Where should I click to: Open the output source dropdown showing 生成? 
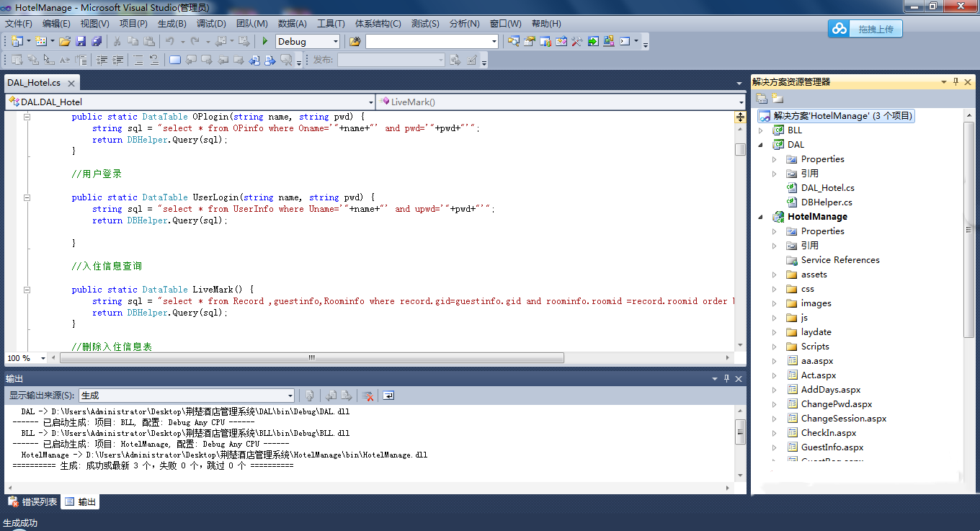tap(290, 396)
